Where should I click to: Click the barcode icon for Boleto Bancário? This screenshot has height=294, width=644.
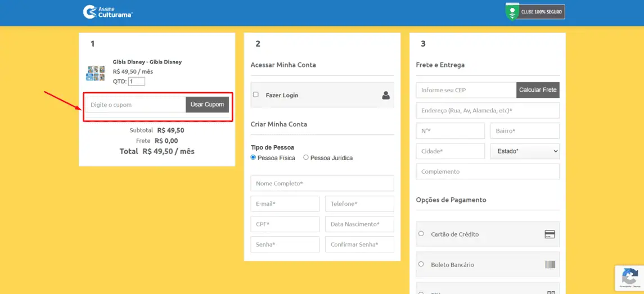pos(550,265)
